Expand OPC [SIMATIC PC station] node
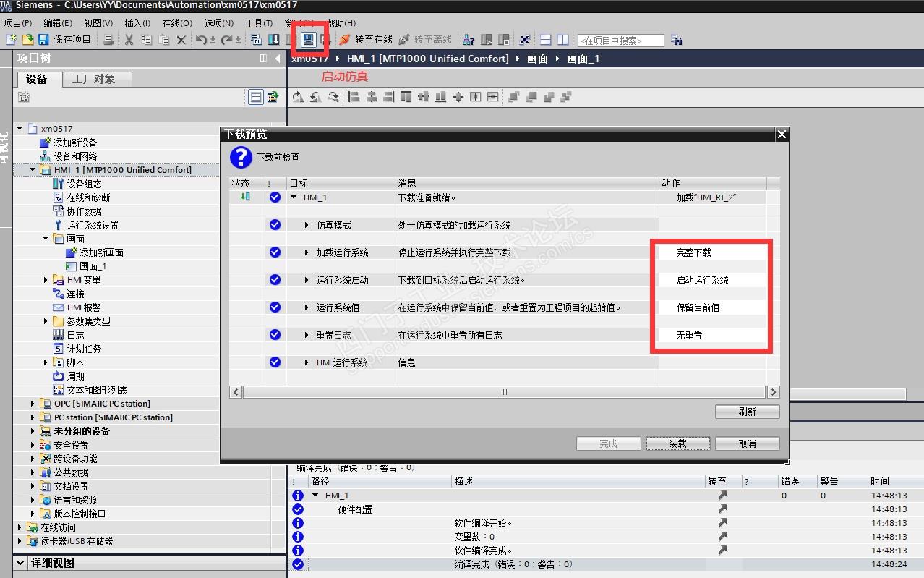The image size is (924, 578). [33, 404]
